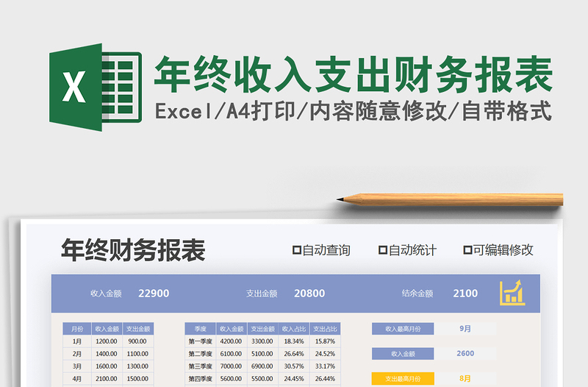
Task: Click the subtitle Excel/A4打印/内容随意修改/自带格式
Action: click(354, 111)
